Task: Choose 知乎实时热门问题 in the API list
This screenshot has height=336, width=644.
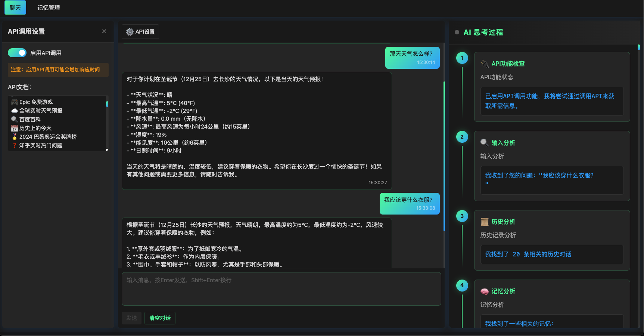Action: click(x=41, y=145)
